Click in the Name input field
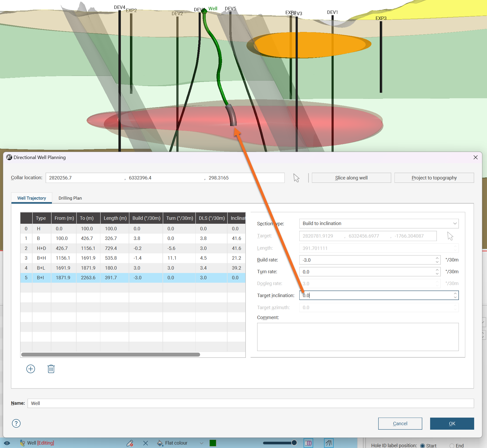This screenshot has width=487, height=448. point(251,403)
